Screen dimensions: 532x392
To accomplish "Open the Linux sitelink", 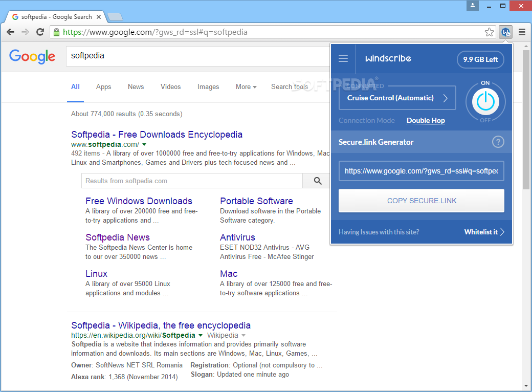I will point(96,274).
